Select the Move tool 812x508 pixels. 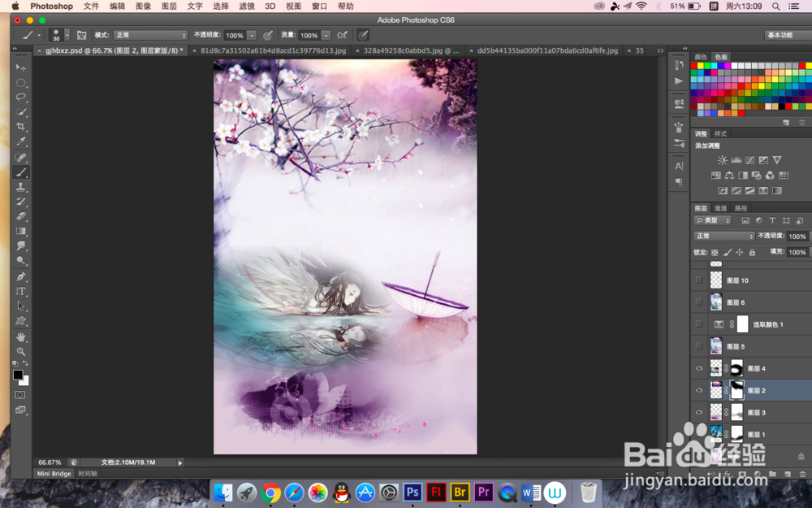21,67
